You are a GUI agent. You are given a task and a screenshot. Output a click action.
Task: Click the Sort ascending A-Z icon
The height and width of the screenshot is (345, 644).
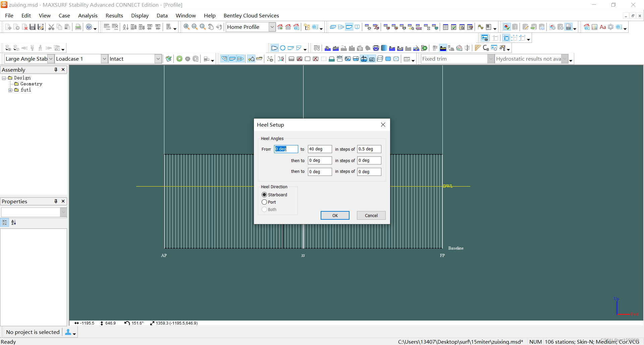(126, 27)
